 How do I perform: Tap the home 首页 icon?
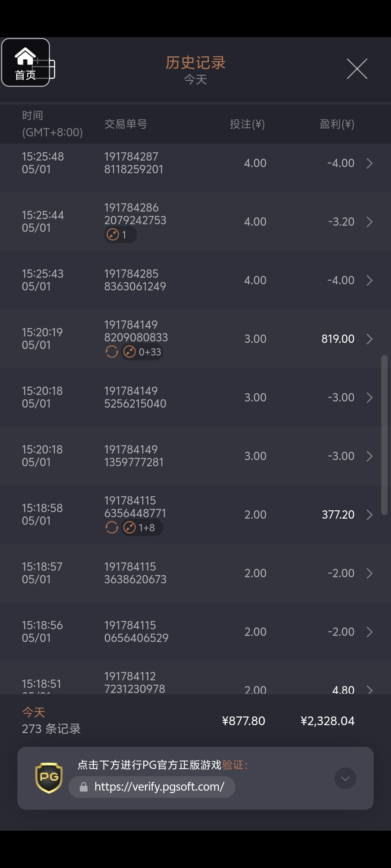click(x=25, y=62)
